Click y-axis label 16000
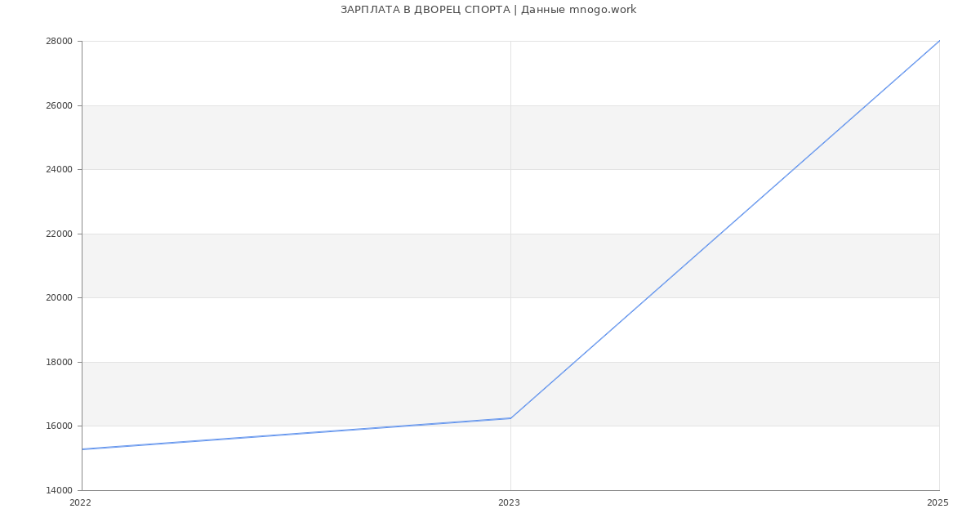 coord(60,426)
